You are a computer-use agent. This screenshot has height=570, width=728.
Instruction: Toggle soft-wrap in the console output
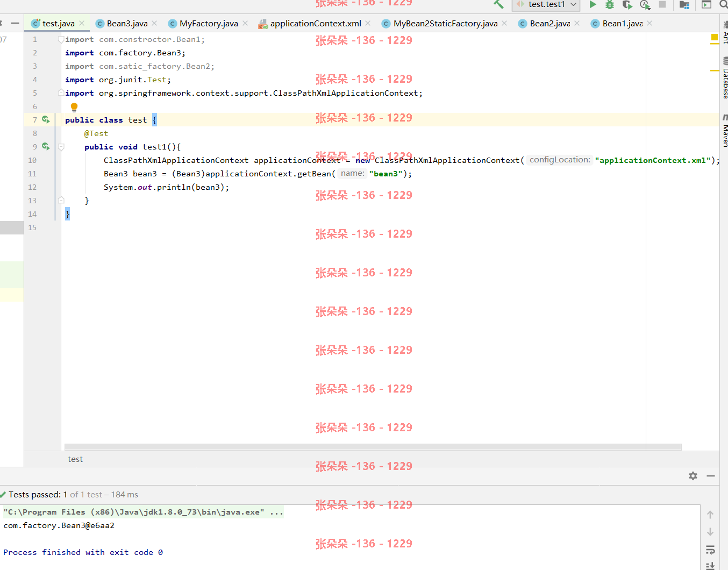point(710,550)
